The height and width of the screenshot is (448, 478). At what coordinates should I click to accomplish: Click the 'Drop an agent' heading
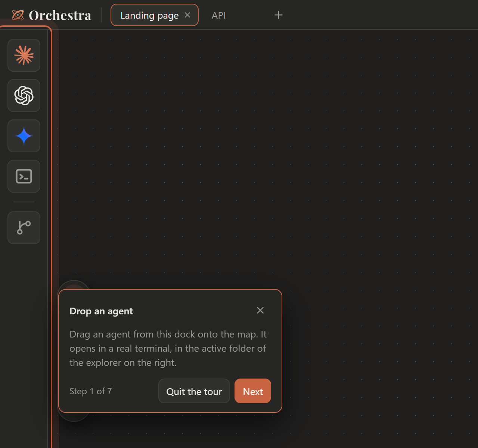pyautogui.click(x=101, y=311)
